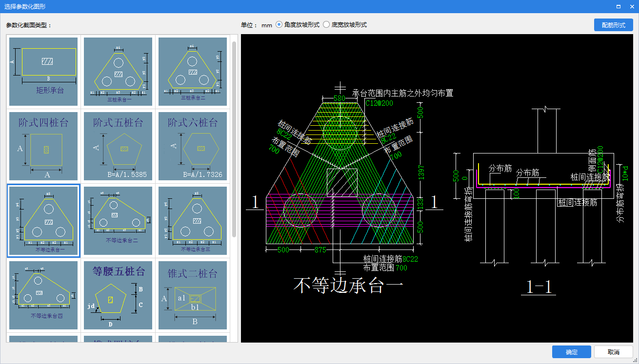This screenshot has width=639, height=364.
Task: Select the 不等边承台四 thumbnail
Action: click(x=43, y=295)
